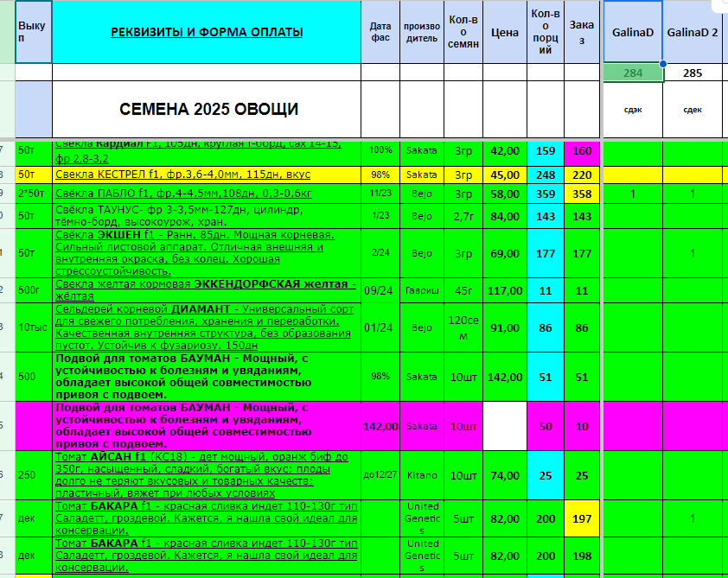Image resolution: width=728 pixels, height=578 pixels.
Task: Click the сдэк cell under GalinaD
Action: coord(633,110)
